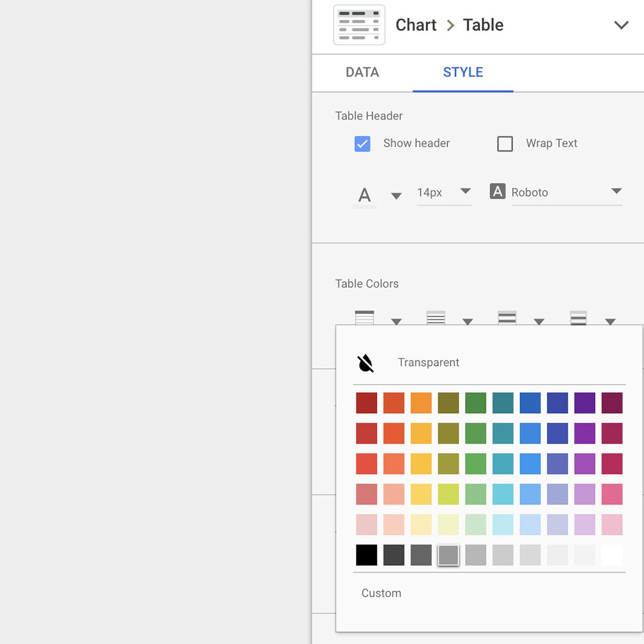Click the Table Header section label

pos(369,116)
